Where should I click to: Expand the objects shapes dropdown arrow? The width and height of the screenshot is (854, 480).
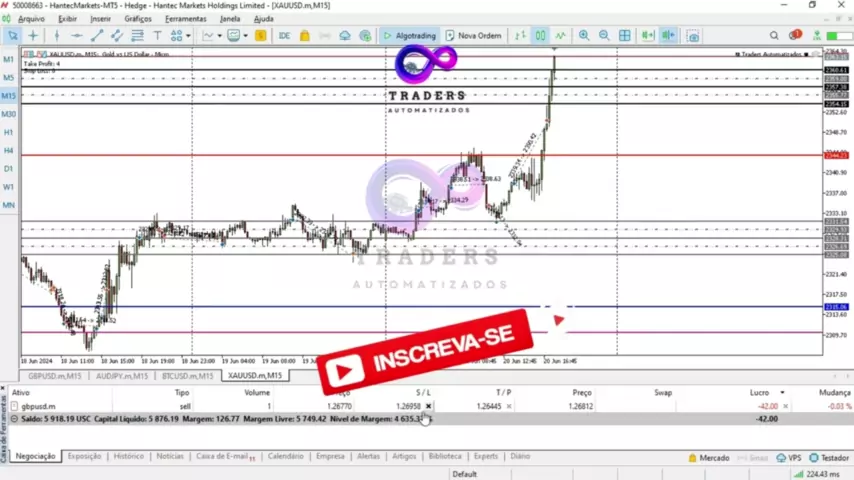tap(188, 36)
